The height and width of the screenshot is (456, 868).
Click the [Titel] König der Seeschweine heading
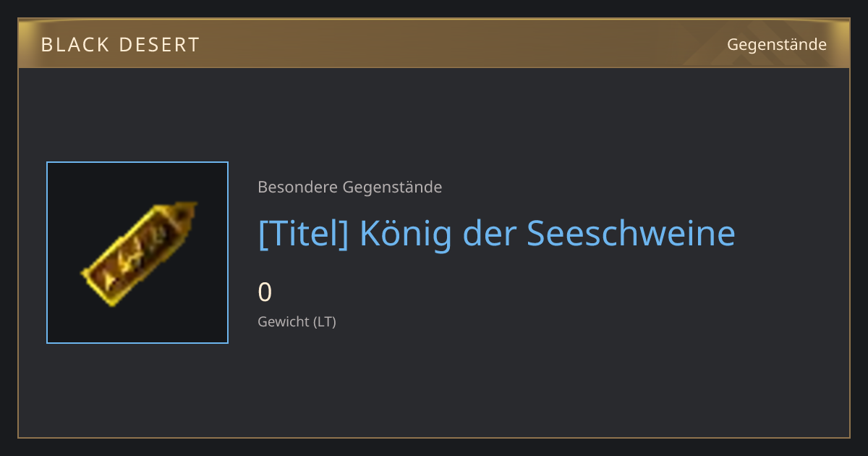point(497,234)
